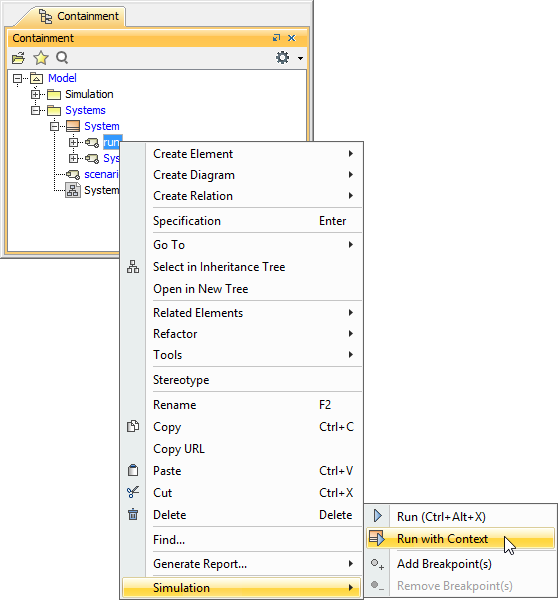
Task: Select the System block in tree
Action: tap(101, 126)
